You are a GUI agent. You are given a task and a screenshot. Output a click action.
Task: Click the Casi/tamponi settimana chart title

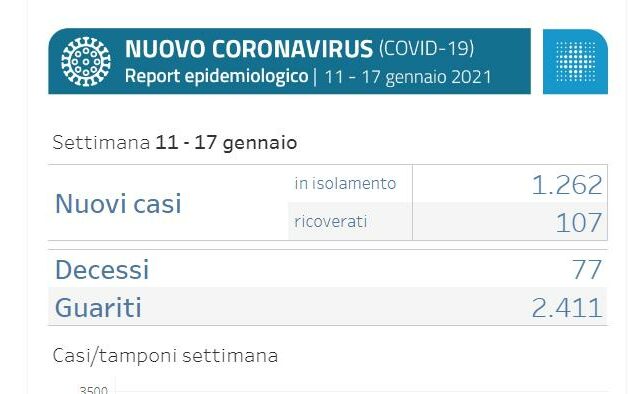coord(165,356)
